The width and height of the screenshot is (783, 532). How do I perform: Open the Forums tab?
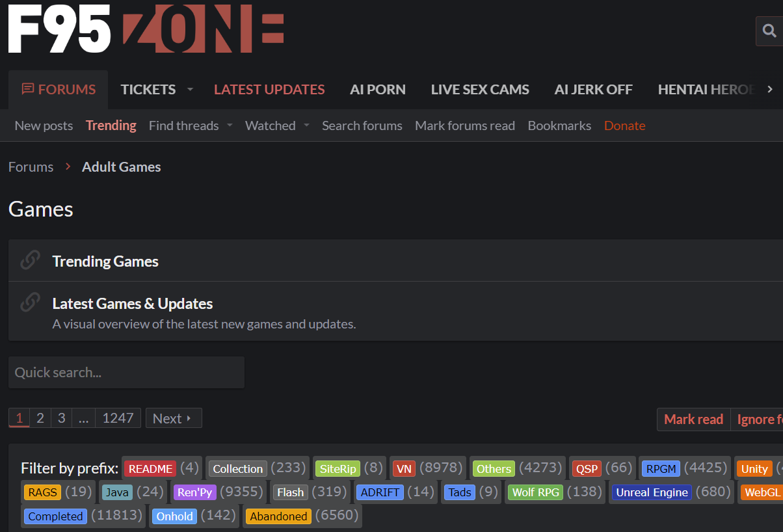(x=59, y=89)
